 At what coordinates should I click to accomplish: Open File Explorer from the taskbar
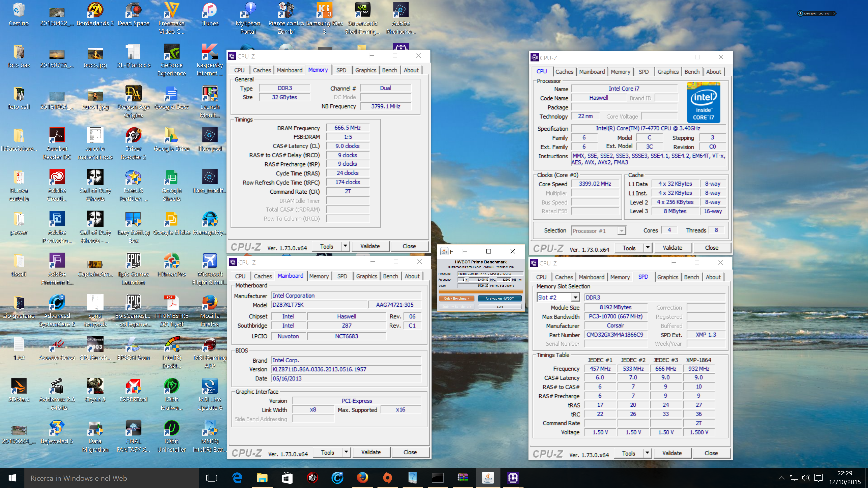(262, 478)
